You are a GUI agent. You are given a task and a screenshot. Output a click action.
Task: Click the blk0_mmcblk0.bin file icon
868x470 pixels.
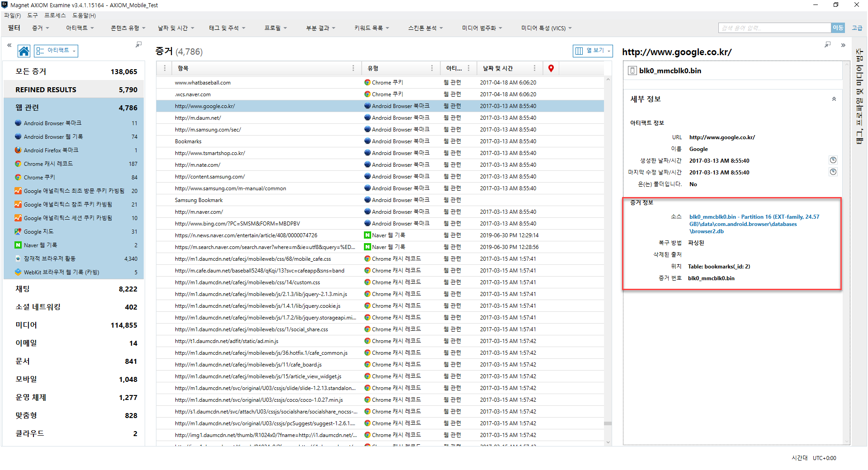632,70
